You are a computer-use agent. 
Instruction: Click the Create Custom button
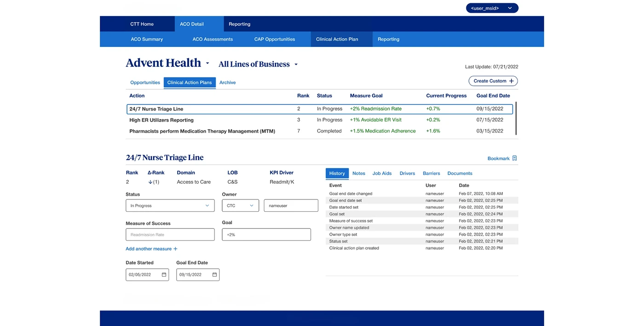click(x=493, y=81)
